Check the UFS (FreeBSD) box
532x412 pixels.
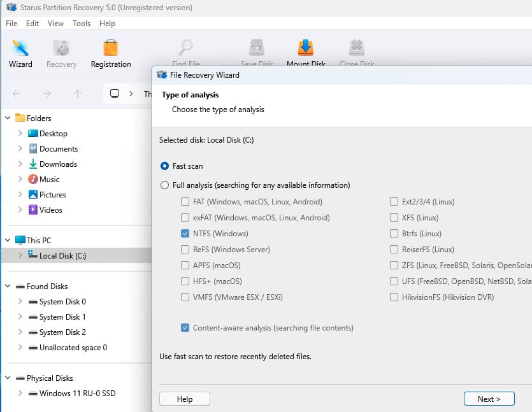coord(394,281)
